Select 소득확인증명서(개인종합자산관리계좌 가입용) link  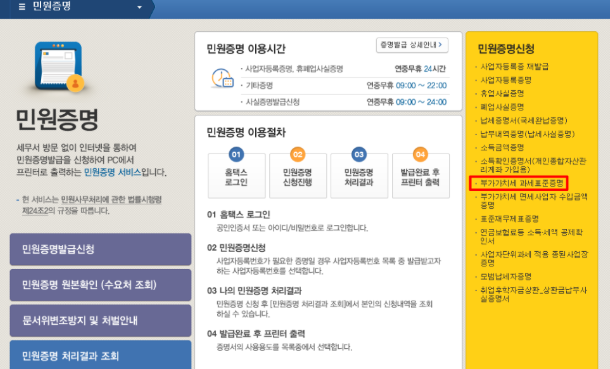pos(533,165)
